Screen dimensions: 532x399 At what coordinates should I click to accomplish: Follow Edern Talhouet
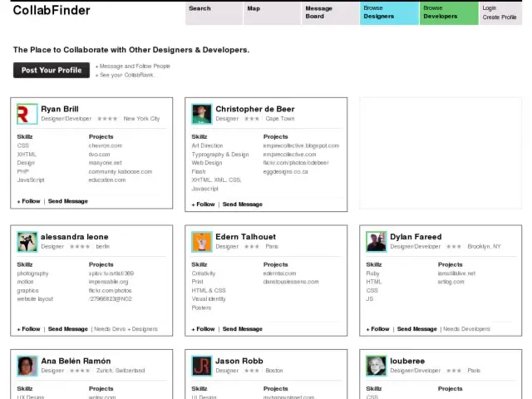(203, 329)
